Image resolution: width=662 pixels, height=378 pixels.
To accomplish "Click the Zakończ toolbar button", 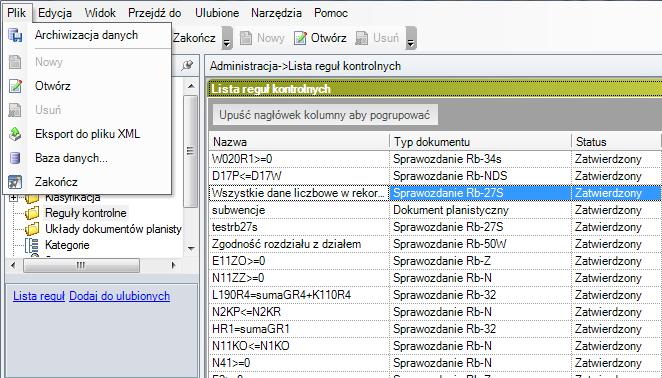I will 194,38.
